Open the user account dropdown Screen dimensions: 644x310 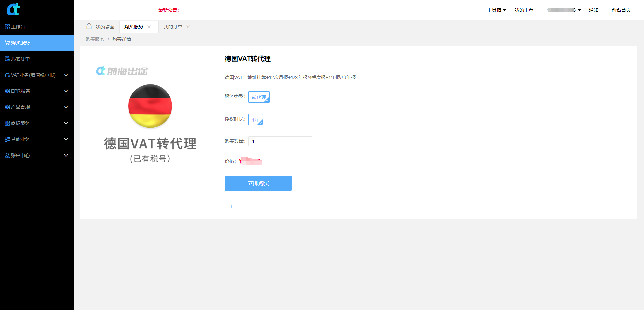(x=564, y=10)
